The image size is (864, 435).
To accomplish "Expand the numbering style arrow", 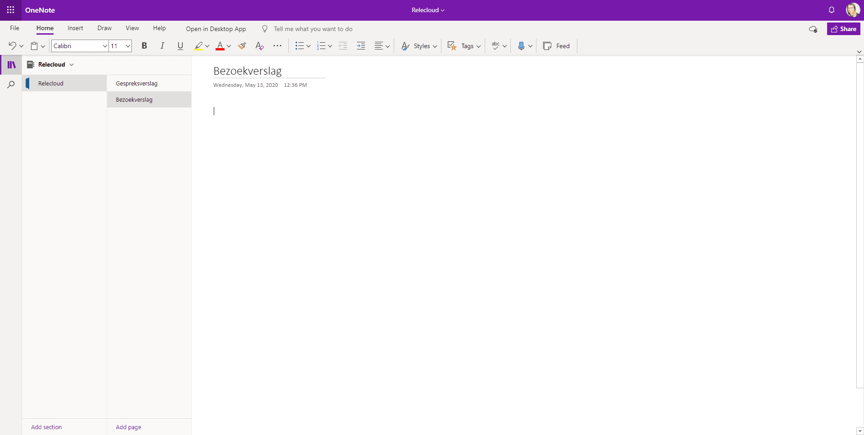I will [330, 46].
